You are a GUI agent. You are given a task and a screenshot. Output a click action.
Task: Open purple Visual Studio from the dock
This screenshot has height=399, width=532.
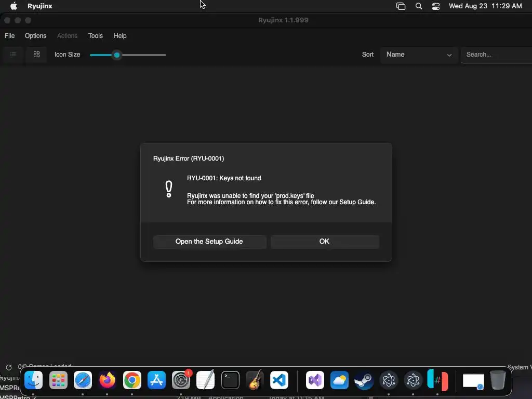tap(315, 380)
